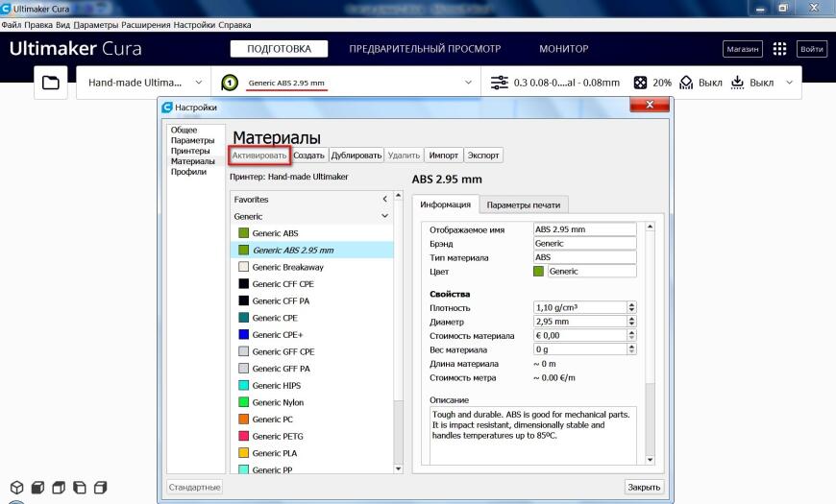The image size is (836, 504).
Task: Select the 3D perspective view cube icon
Action: (x=17, y=487)
